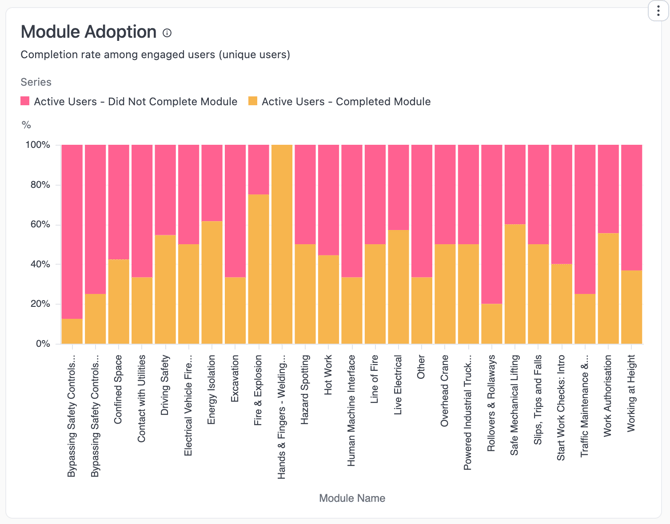Click the pink Did Not Complete legend swatch
670x524 pixels.
25,102
